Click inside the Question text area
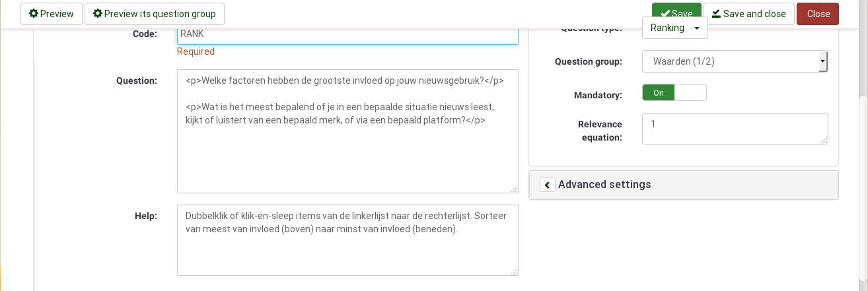This screenshot has height=291, width=868. 347,152
